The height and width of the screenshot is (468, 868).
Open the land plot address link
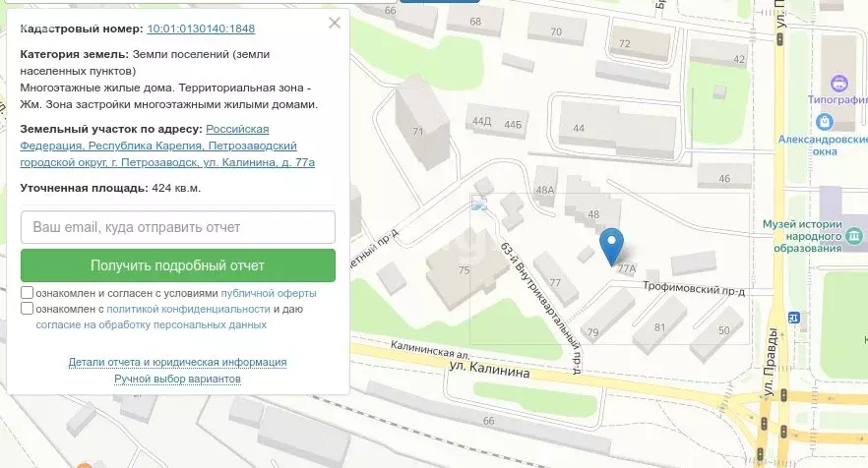pyautogui.click(x=167, y=146)
